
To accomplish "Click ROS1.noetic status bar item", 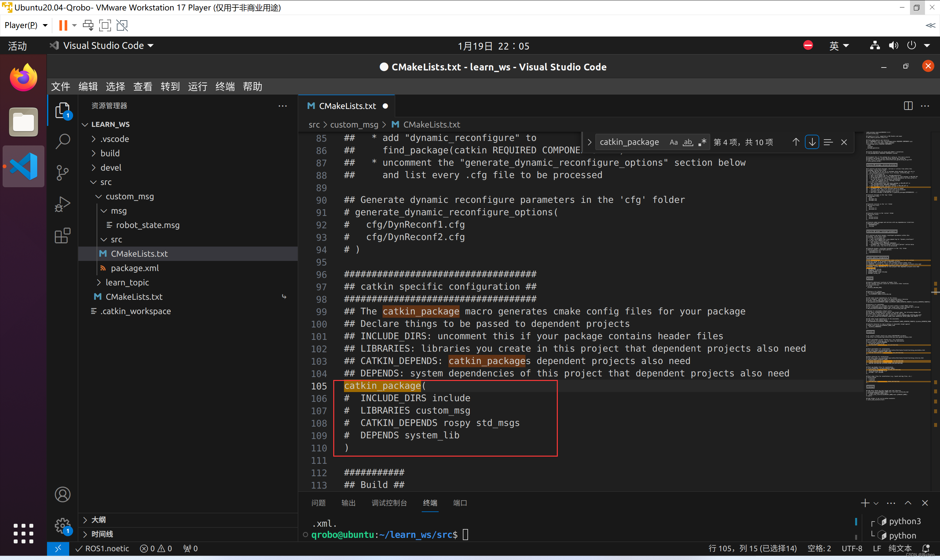I will [102, 548].
